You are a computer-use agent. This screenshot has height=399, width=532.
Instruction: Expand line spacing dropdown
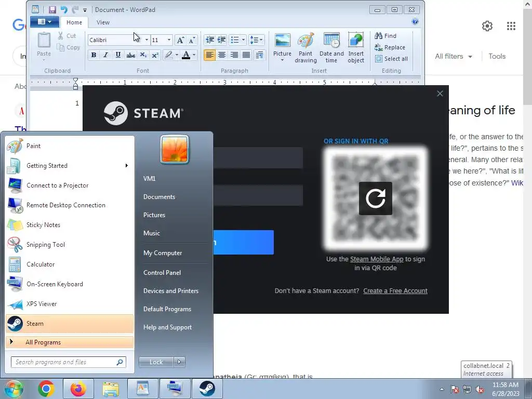[x=261, y=40]
